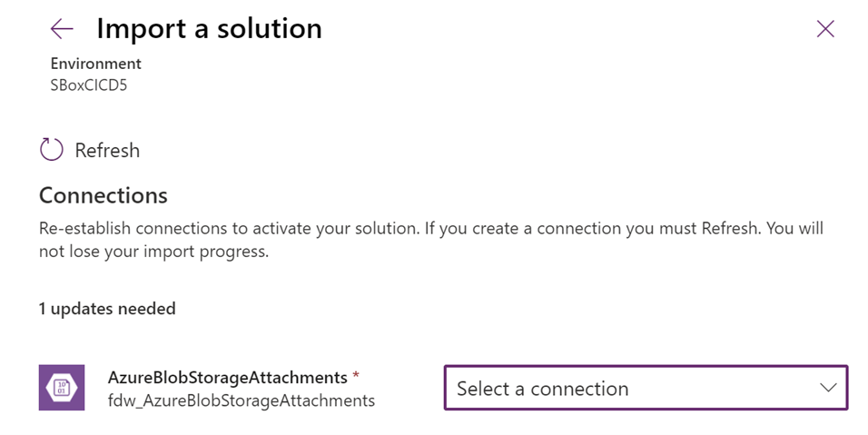Screen dimensions: 868x435
Task: Click the circular Refresh icon
Action: click(52, 150)
